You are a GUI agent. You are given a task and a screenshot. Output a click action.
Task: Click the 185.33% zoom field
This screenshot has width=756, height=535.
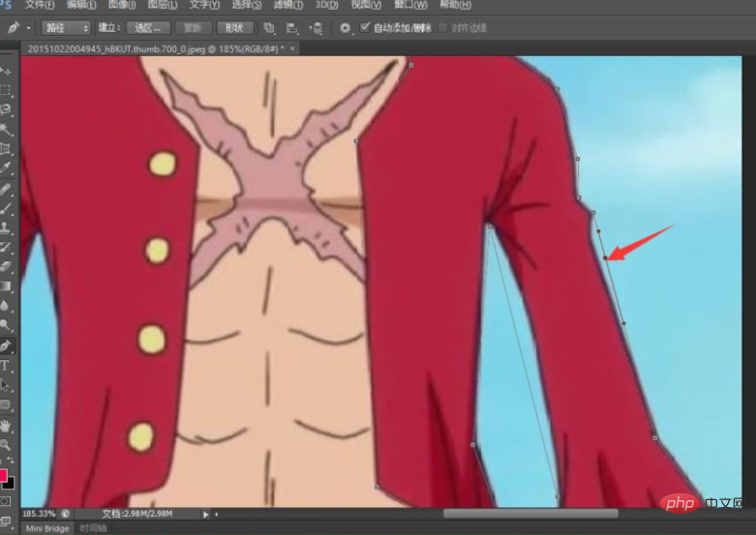(x=39, y=514)
